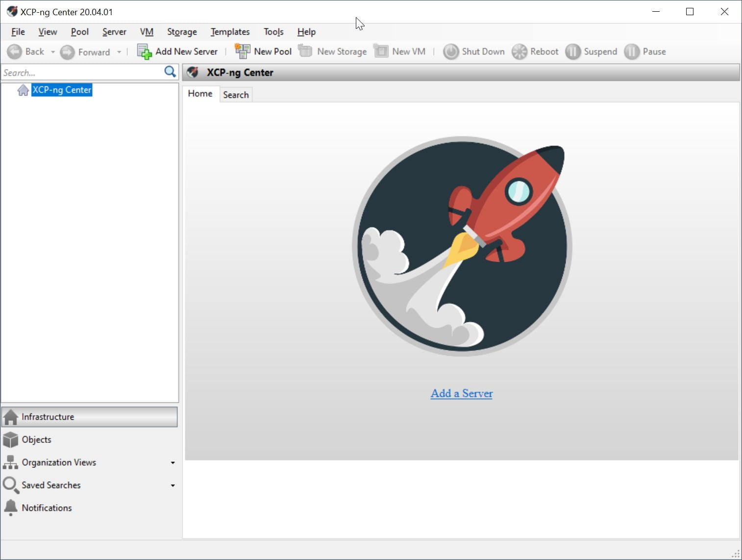
Task: Expand the Organization Views dropdown arrow
Action: click(173, 463)
